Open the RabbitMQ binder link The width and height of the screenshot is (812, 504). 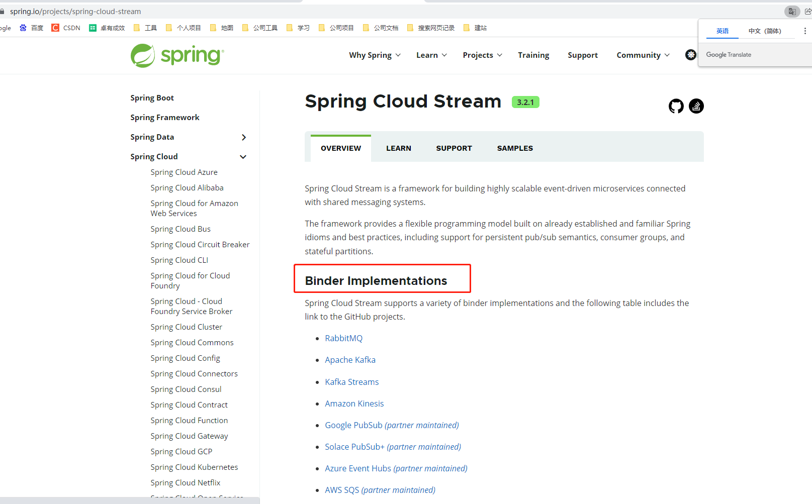point(344,338)
